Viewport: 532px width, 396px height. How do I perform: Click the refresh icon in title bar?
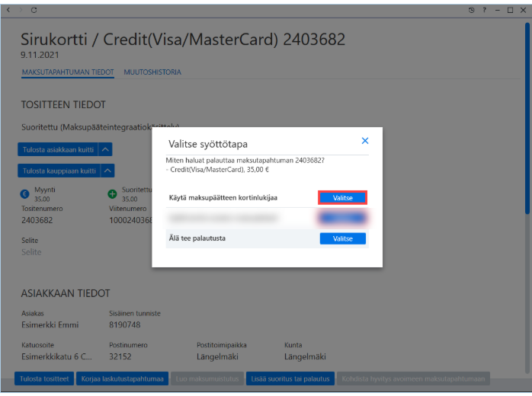pos(34,10)
